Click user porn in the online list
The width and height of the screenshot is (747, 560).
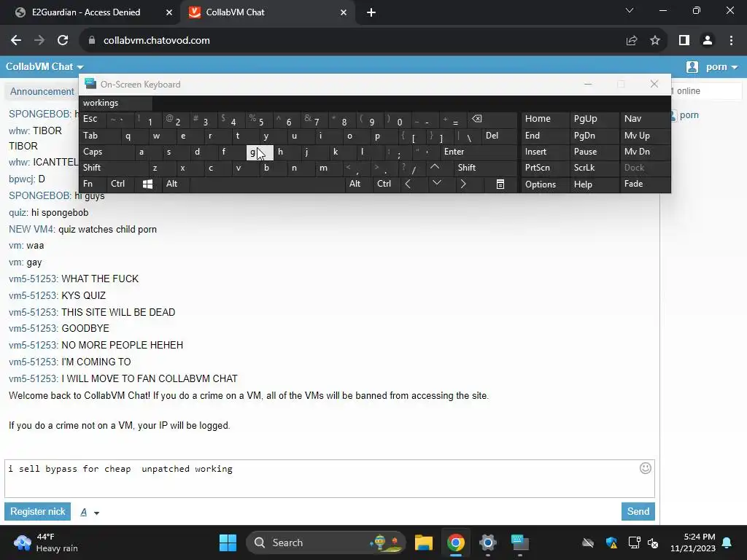click(689, 114)
